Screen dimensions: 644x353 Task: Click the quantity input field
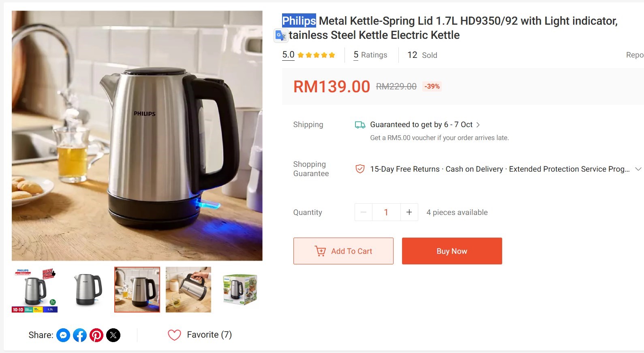(386, 212)
